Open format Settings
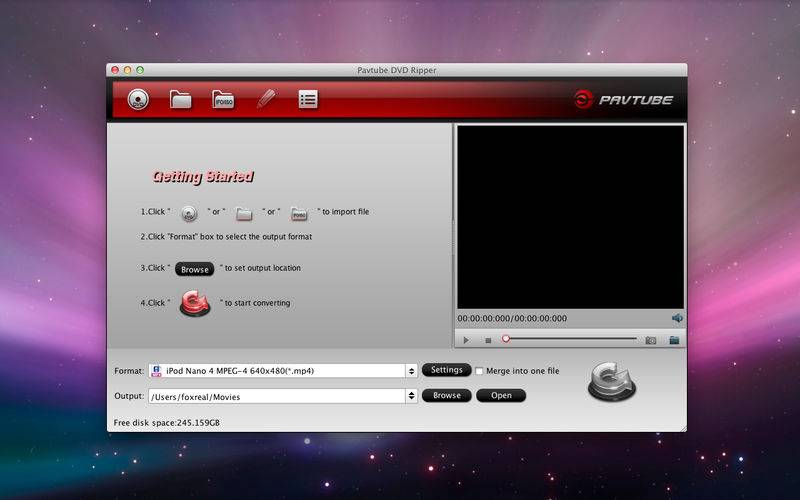This screenshot has height=500, width=800. [446, 370]
